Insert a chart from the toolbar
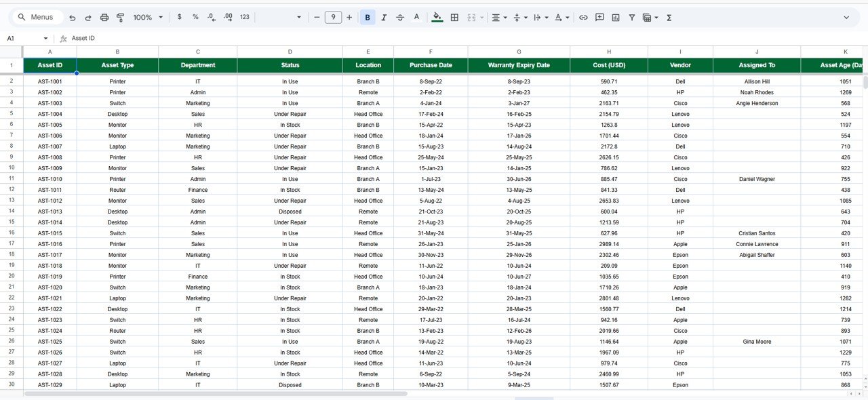Screen dimensions: 868x400 coord(616,17)
